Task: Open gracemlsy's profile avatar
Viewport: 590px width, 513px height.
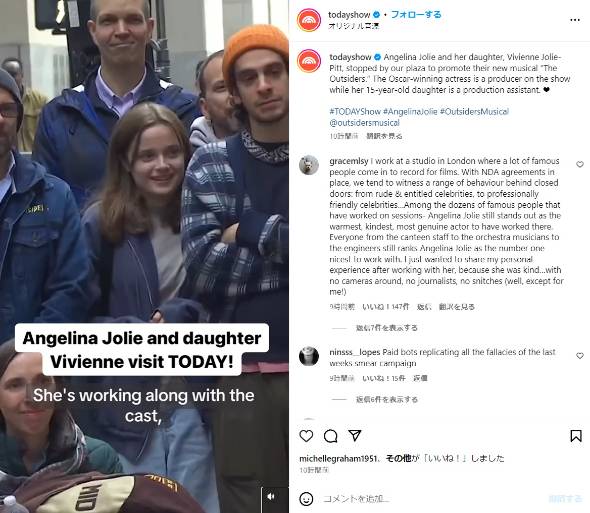Action: tap(309, 165)
